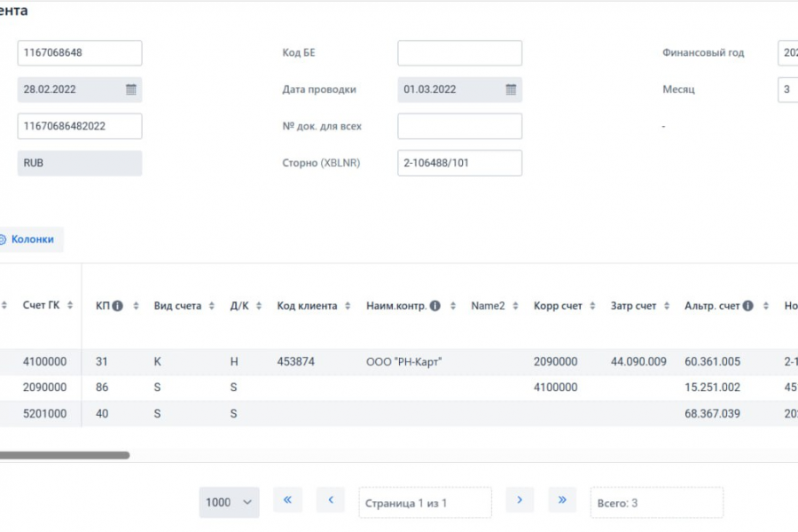Click the info icon next to Альтр. счет
The image size is (798, 532).
(x=747, y=306)
